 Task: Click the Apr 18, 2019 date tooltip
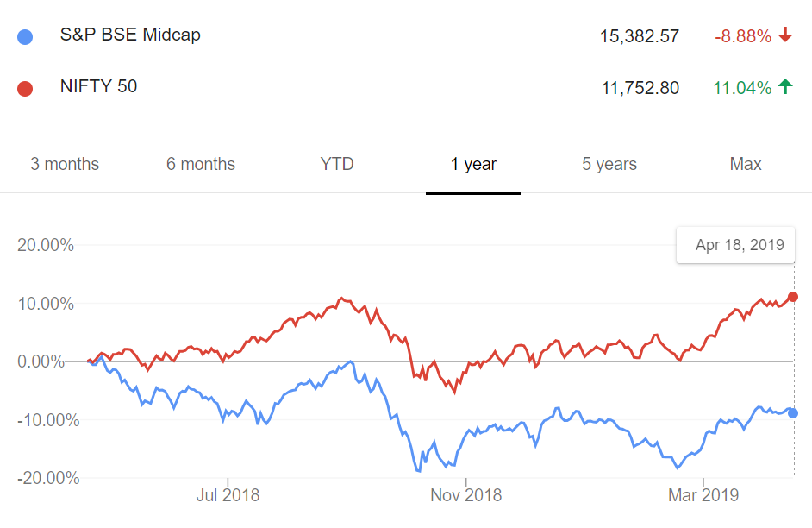click(x=740, y=245)
